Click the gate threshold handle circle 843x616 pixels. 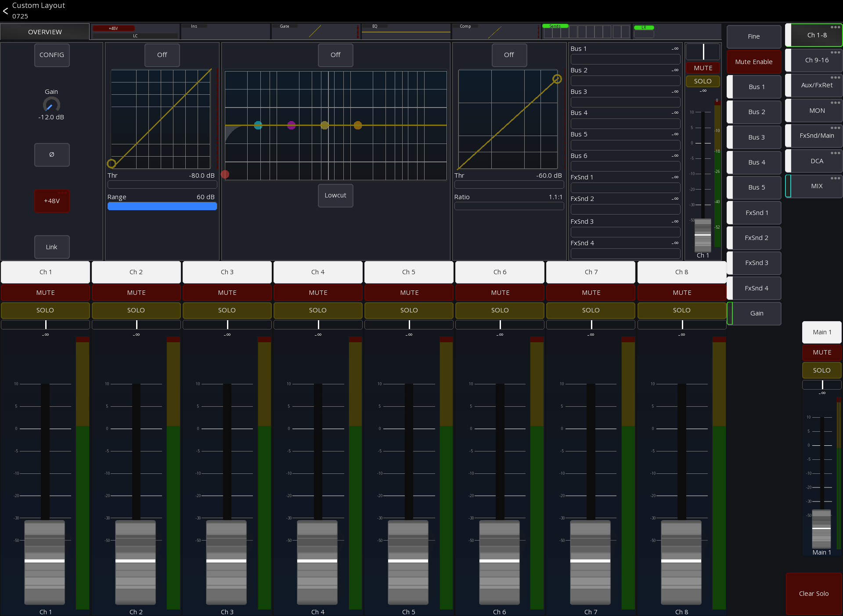[x=112, y=164]
